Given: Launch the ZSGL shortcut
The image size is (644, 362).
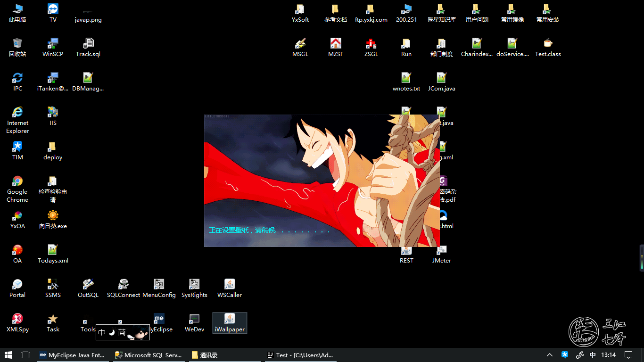Looking at the screenshot, I should click(371, 48).
